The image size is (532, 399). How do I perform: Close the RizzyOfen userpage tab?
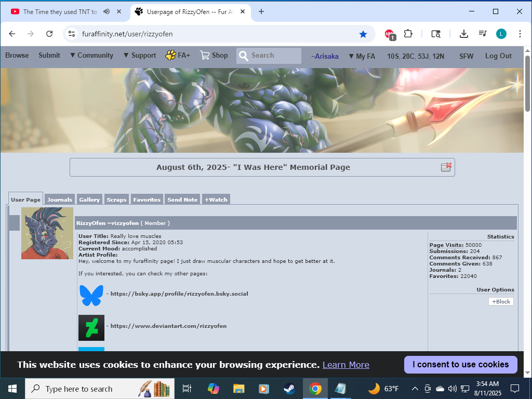pyautogui.click(x=243, y=11)
